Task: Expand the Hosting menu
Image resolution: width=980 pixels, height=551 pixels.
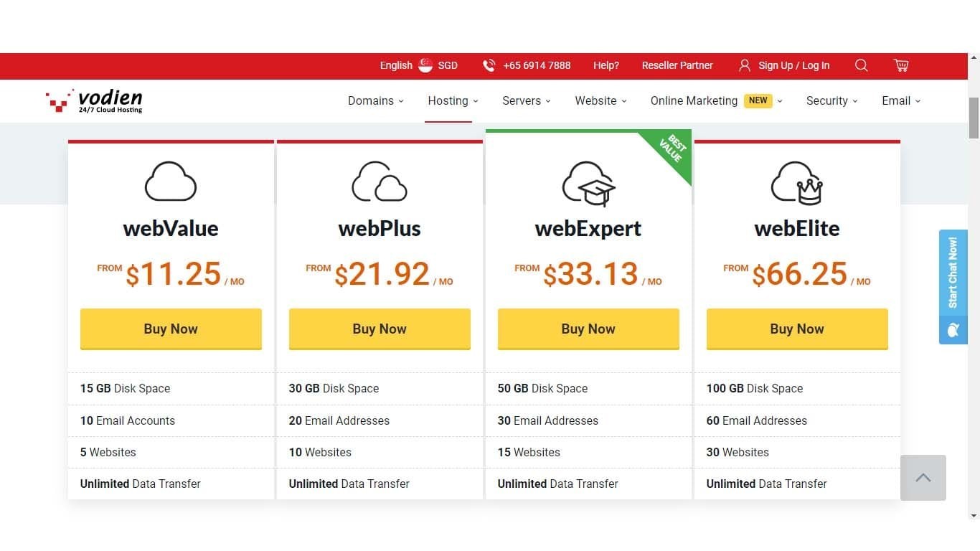Action: coord(453,100)
